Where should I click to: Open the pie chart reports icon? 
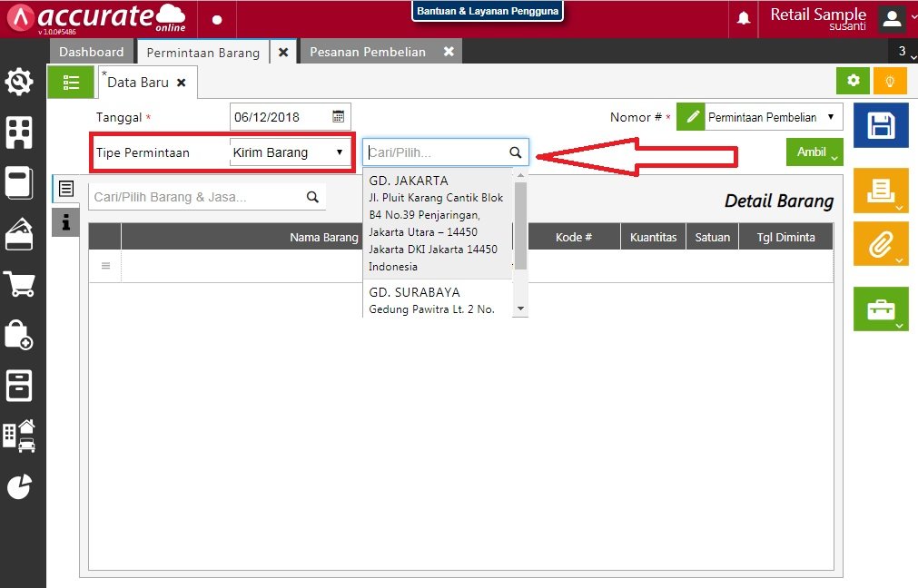[x=19, y=486]
